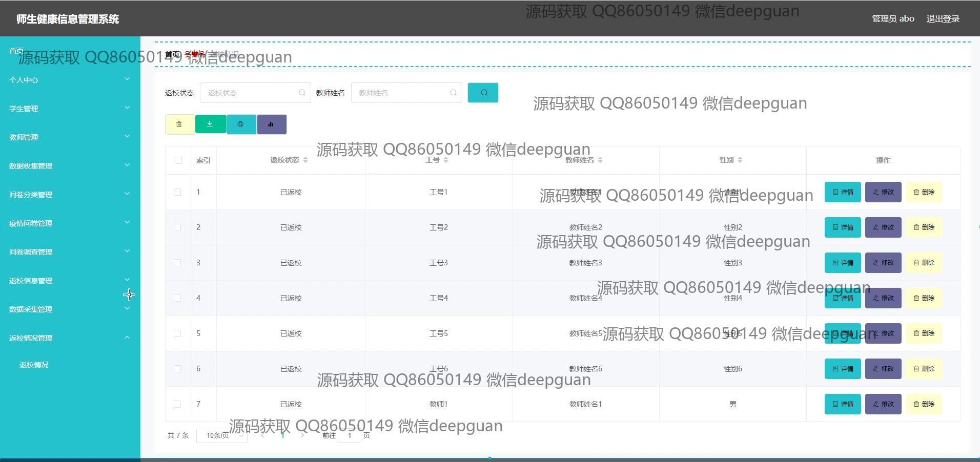
Task: Check the checkbox for row 5
Action: pos(177,333)
